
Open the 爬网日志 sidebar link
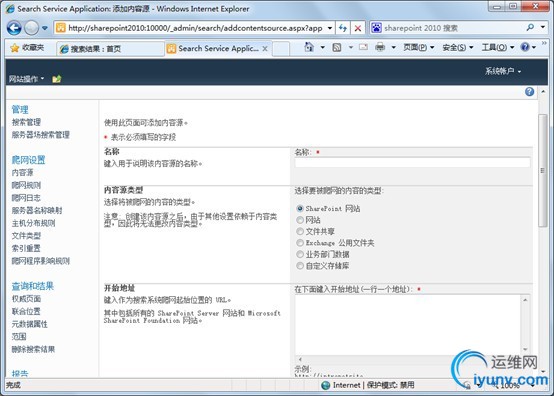(x=26, y=198)
